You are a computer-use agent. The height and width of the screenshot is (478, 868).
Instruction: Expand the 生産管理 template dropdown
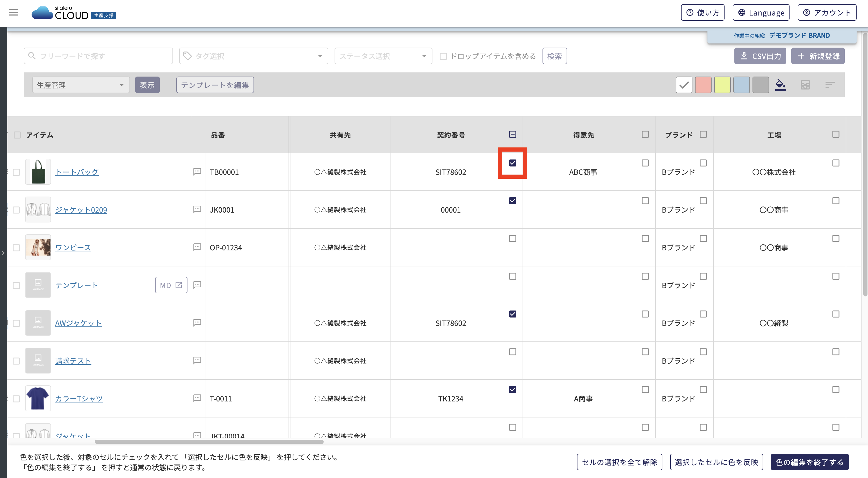click(81, 85)
